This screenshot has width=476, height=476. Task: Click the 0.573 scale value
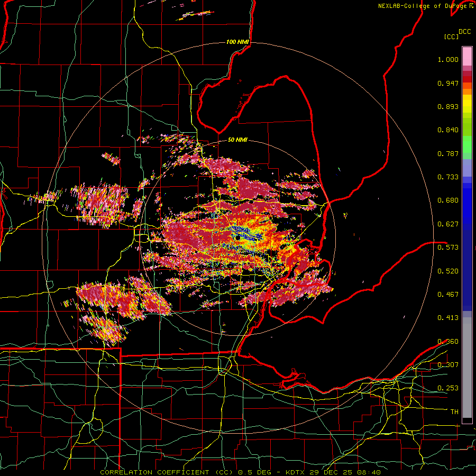pos(448,248)
